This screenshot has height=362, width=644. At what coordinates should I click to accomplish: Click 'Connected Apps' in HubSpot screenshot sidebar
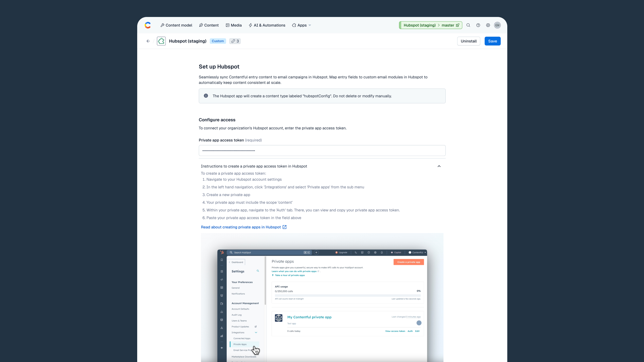[x=242, y=338]
